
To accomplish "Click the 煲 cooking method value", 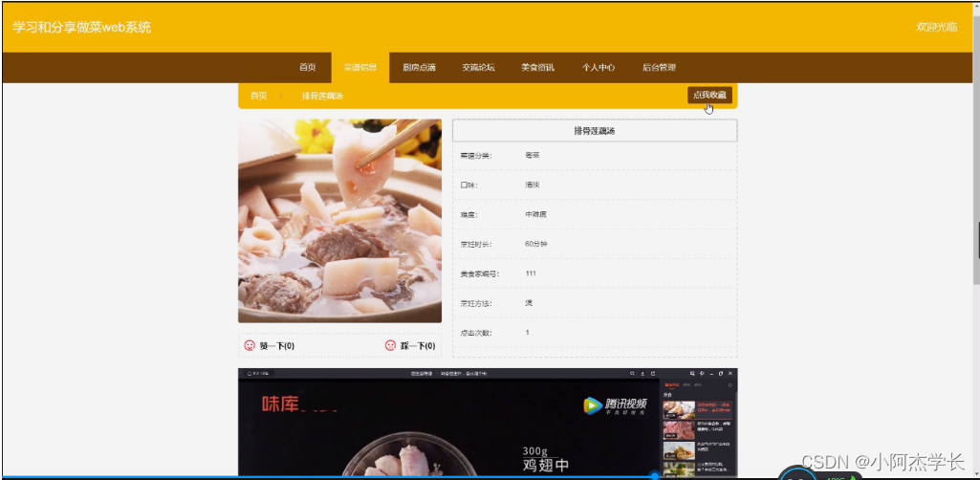I will coord(529,302).
